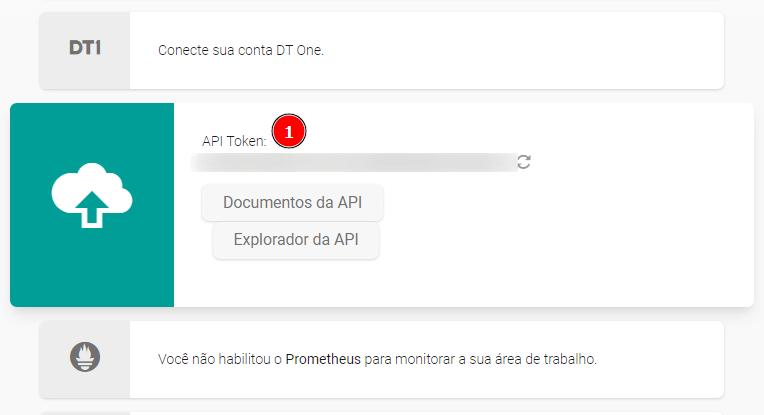Click the DTI logo icon

(85, 49)
